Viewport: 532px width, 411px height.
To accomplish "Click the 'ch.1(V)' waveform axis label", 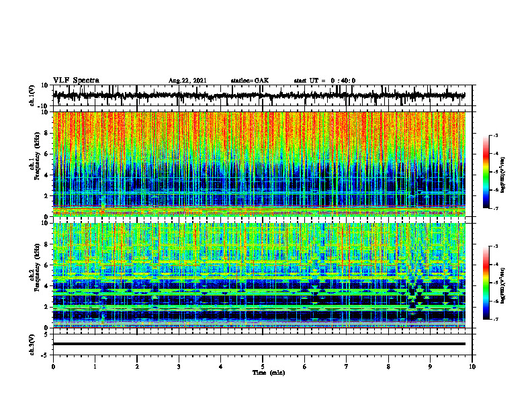I will pyautogui.click(x=32, y=95).
